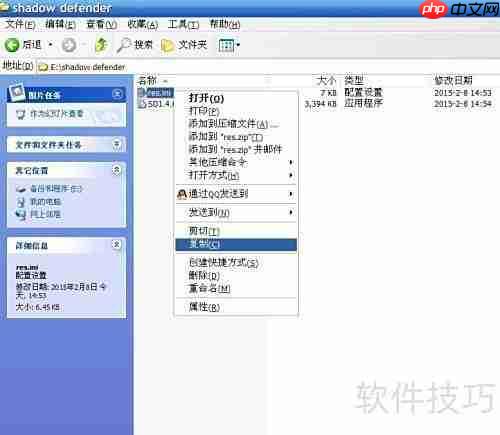Open 我的电脑 link in sidebar
500x435 pixels.
[x=46, y=202]
